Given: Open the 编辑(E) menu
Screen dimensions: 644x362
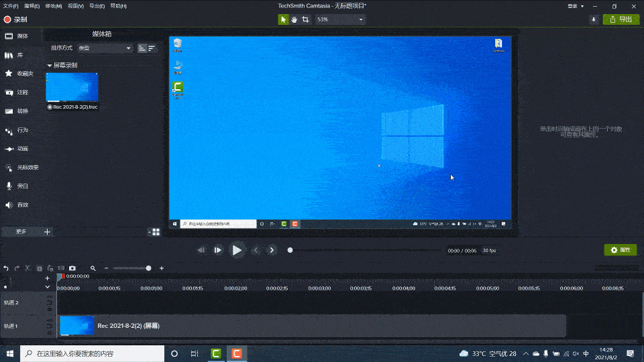Looking at the screenshot, I should 32,6.
